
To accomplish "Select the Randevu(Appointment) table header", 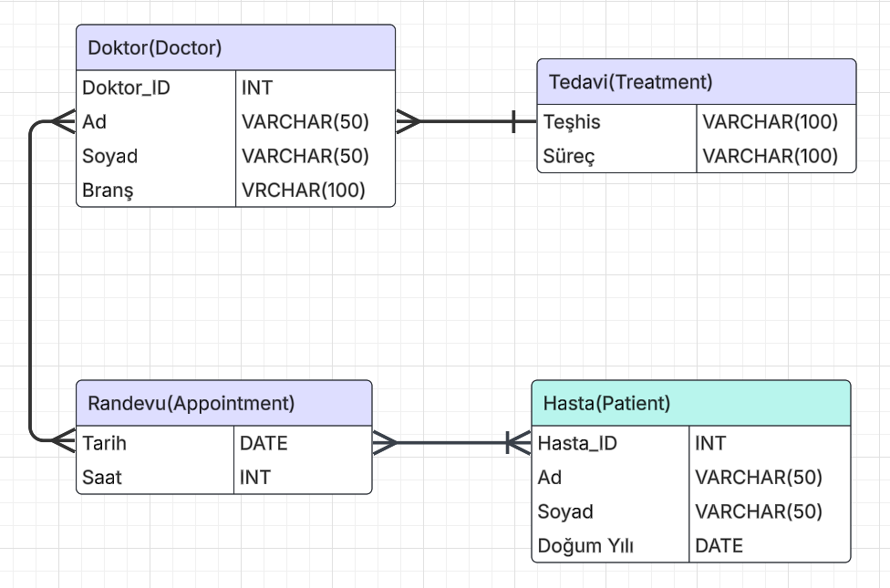I will [224, 402].
